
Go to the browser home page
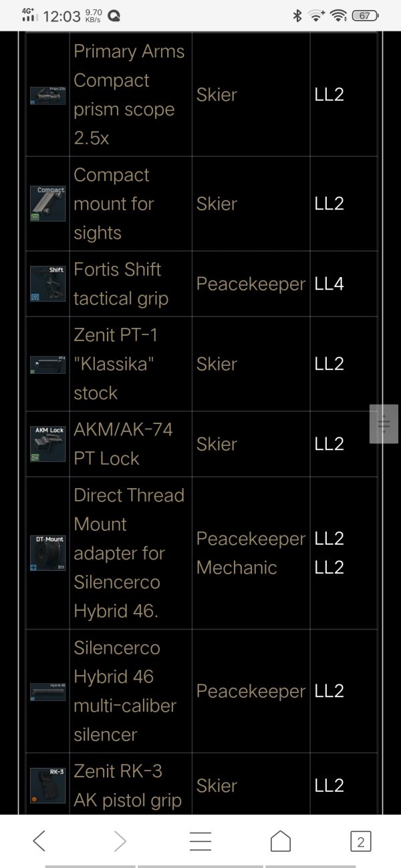(x=281, y=841)
